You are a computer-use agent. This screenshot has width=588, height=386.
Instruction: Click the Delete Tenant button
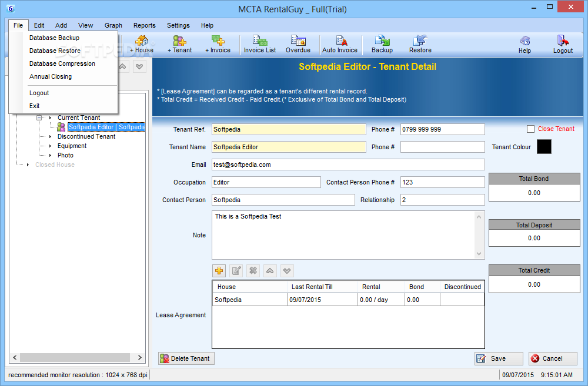click(186, 358)
